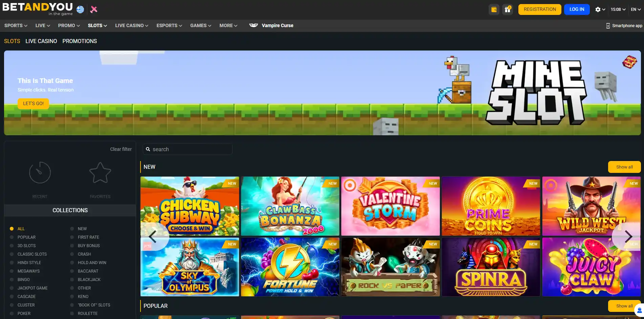Viewport: 644px width, 319px height.
Task: Select the MEGAWAYS collection filter
Action: click(25, 271)
